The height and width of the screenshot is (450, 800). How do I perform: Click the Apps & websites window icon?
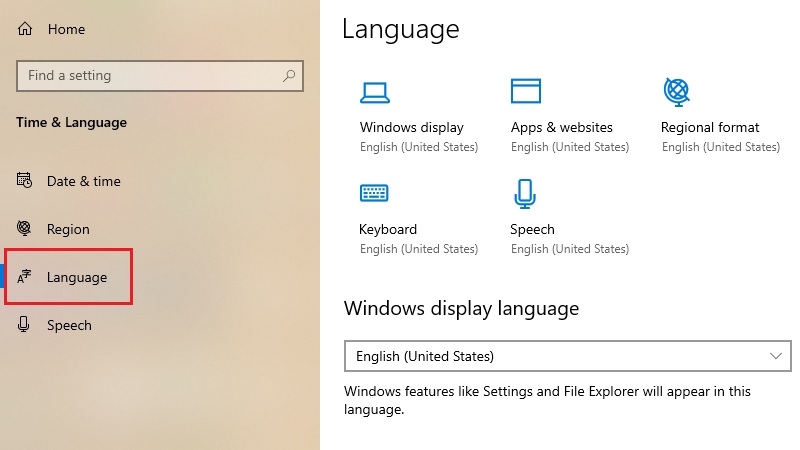tap(525, 92)
